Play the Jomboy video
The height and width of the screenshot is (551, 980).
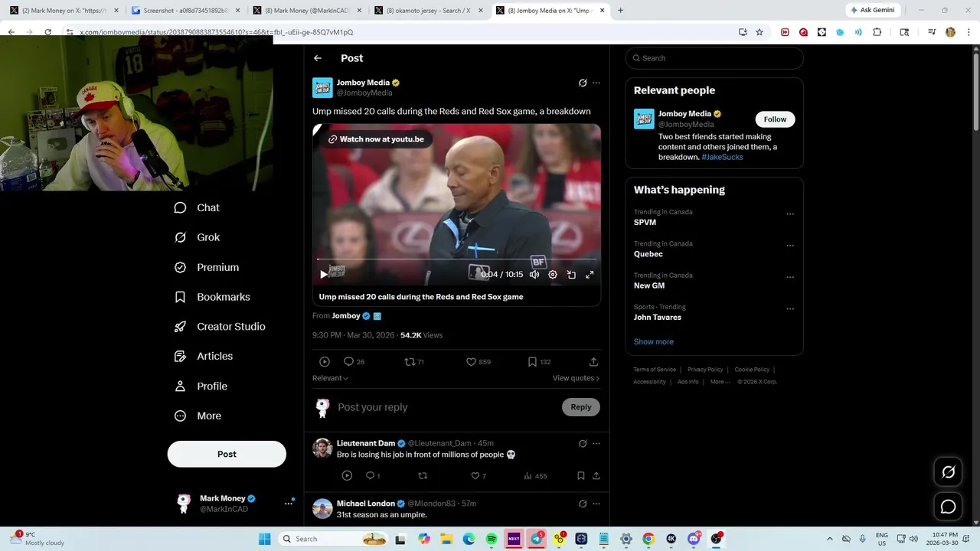(x=324, y=274)
